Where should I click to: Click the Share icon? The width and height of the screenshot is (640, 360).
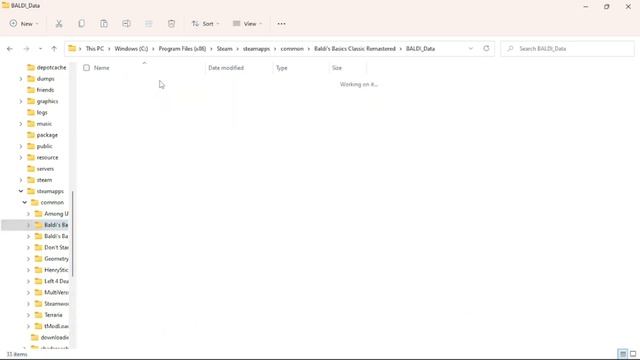tap(149, 24)
